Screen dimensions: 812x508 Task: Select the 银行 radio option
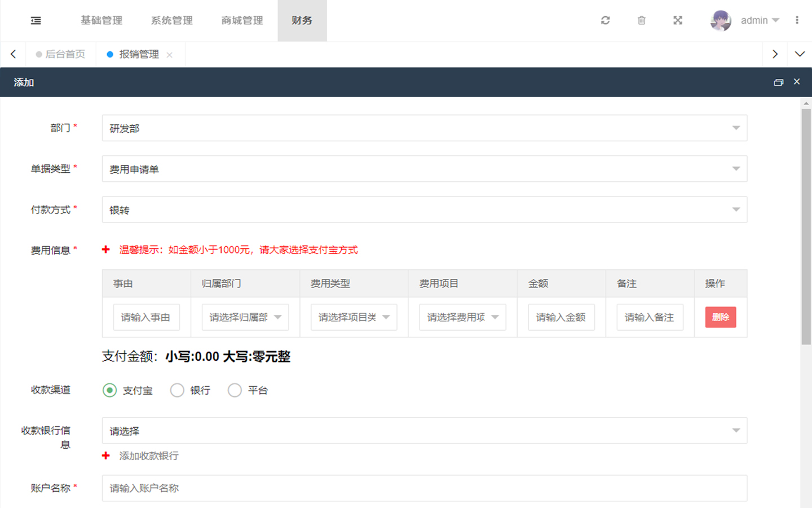click(177, 390)
